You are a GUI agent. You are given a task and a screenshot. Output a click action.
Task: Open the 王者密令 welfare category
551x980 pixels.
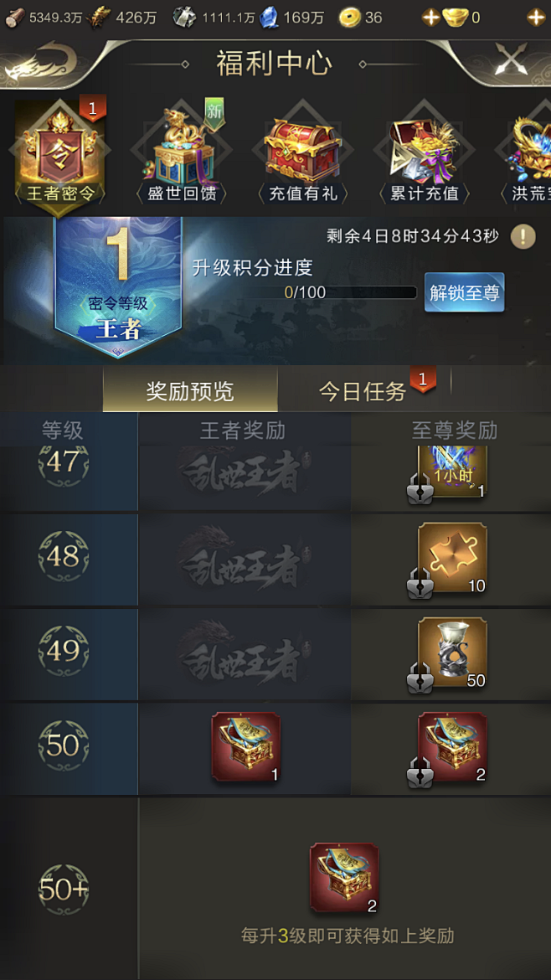[60, 154]
